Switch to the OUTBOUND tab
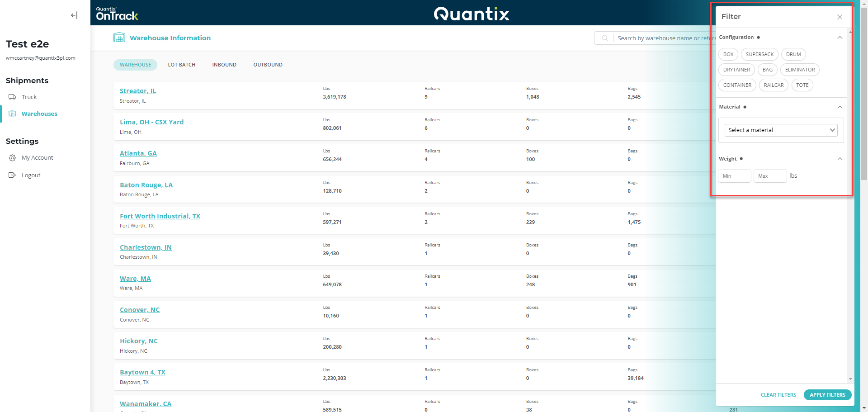 coord(268,65)
